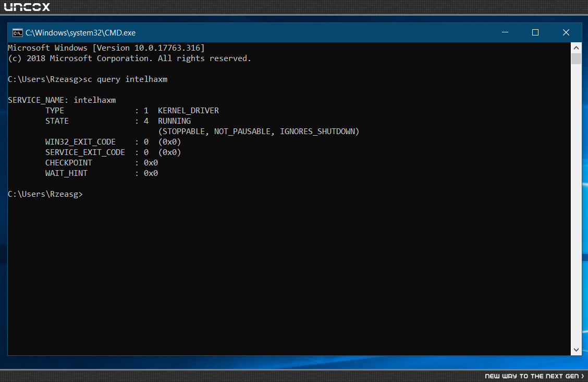The width and height of the screenshot is (588, 382).
Task: Click the WIN32_EXIT_CODE label
Action: pos(80,142)
